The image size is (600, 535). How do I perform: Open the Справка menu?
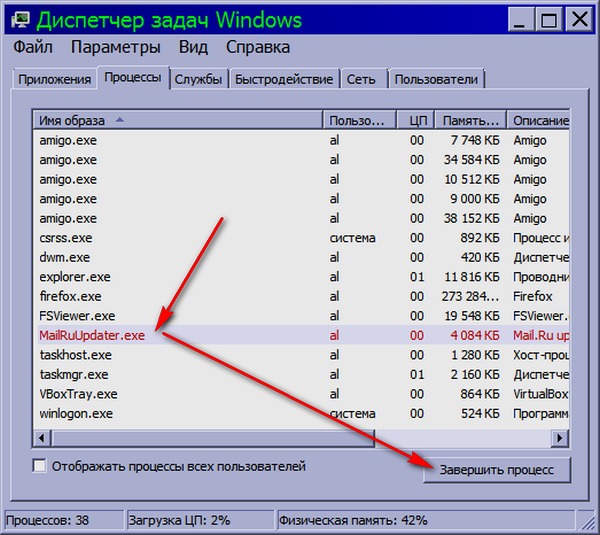pyautogui.click(x=258, y=47)
